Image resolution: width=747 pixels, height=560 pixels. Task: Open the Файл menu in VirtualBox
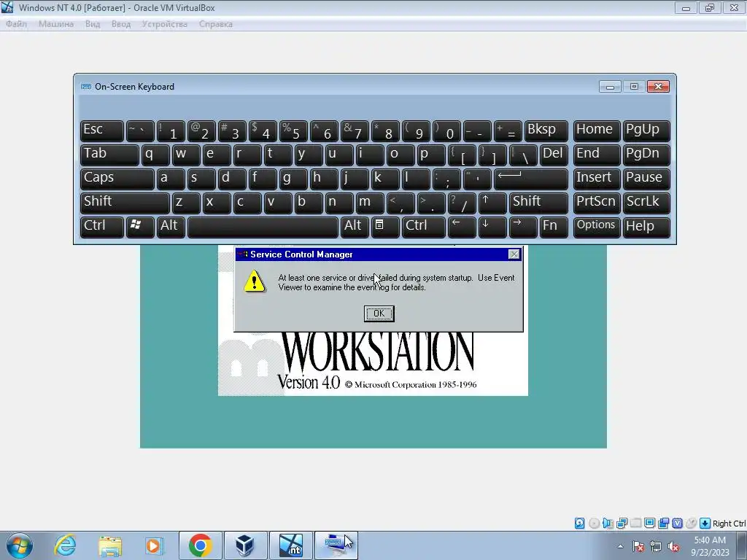coord(16,24)
